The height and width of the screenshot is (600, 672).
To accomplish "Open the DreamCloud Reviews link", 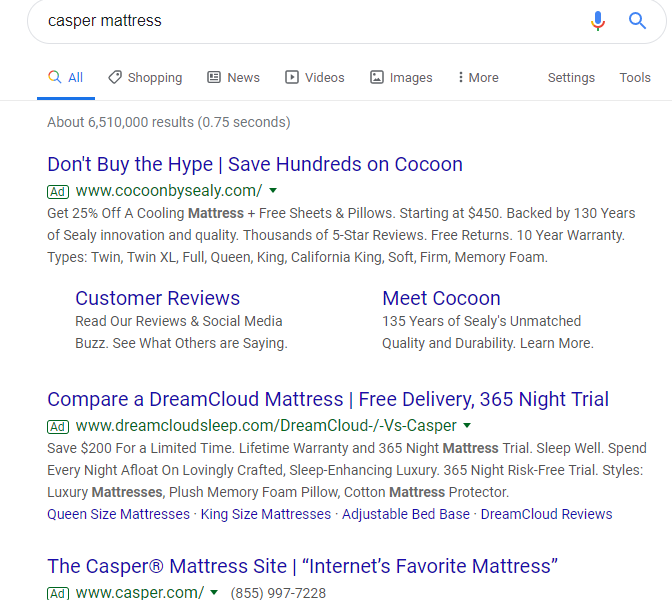I will tap(546, 514).
